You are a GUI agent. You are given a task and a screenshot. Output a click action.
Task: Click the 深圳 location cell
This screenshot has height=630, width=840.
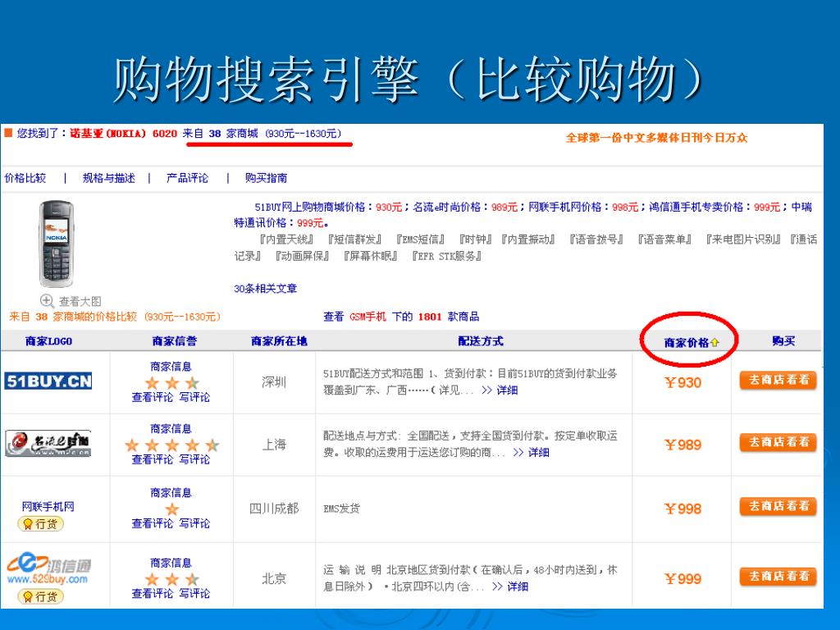(274, 382)
